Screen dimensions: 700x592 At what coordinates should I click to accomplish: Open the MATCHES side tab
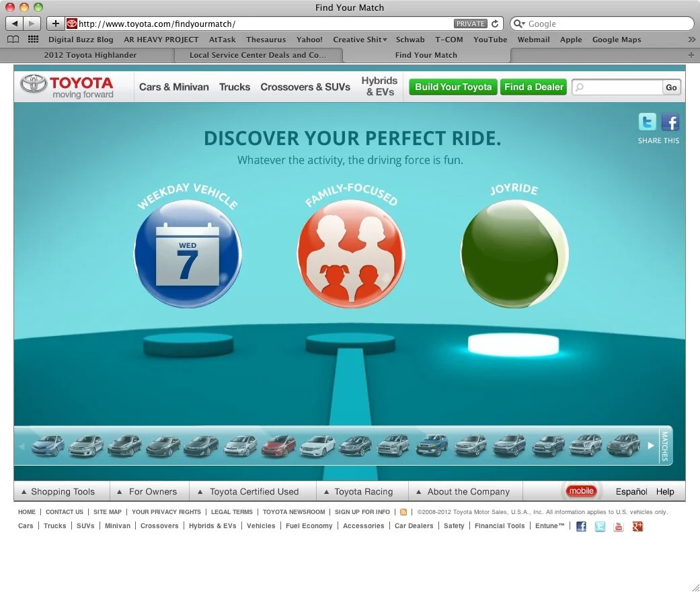coord(665,446)
